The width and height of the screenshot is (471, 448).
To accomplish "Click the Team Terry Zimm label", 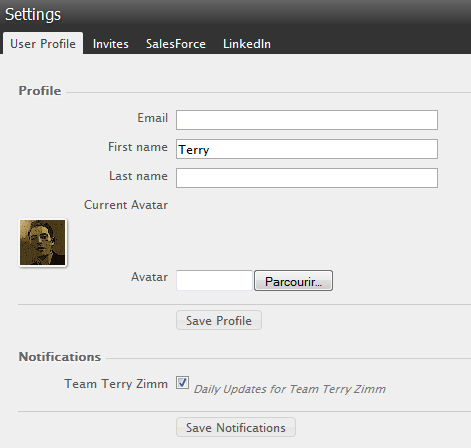I will 116,384.
